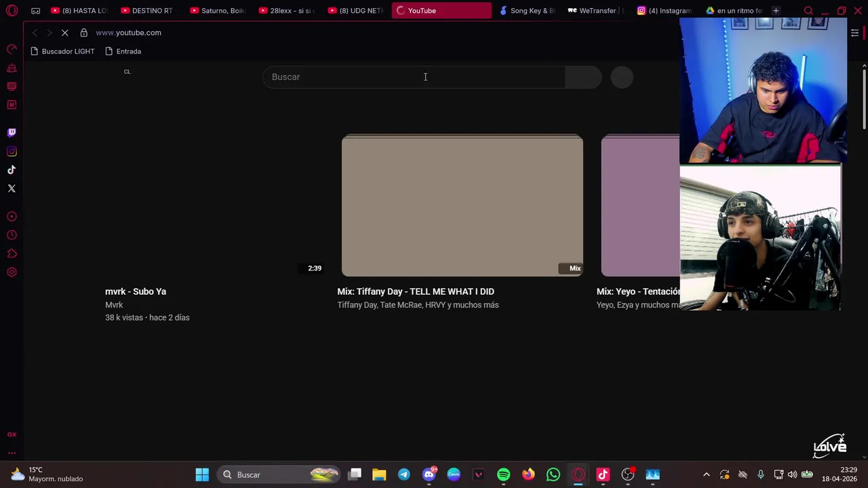
Task: Open Buscador LIGHT bookmark
Action: click(x=62, y=52)
